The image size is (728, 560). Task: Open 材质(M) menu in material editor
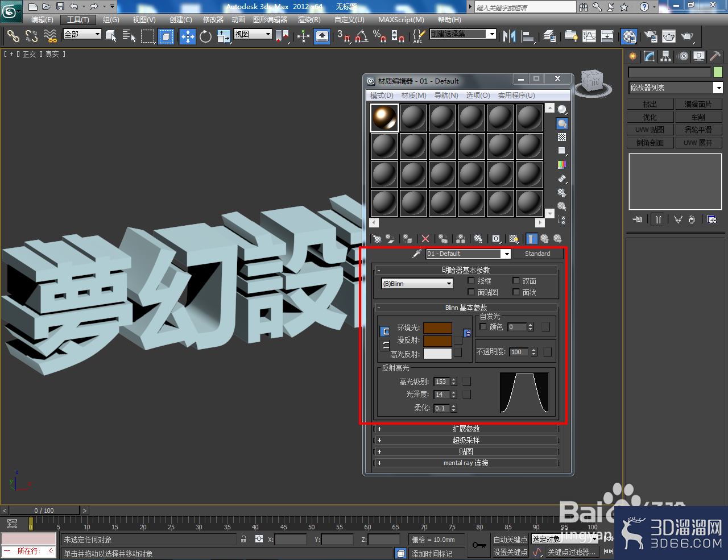413,95
